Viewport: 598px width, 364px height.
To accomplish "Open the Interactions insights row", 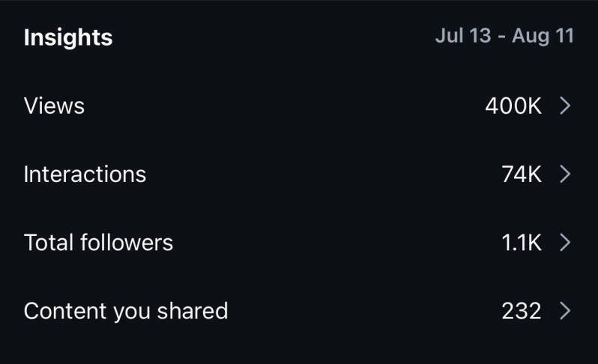I will (x=299, y=175).
